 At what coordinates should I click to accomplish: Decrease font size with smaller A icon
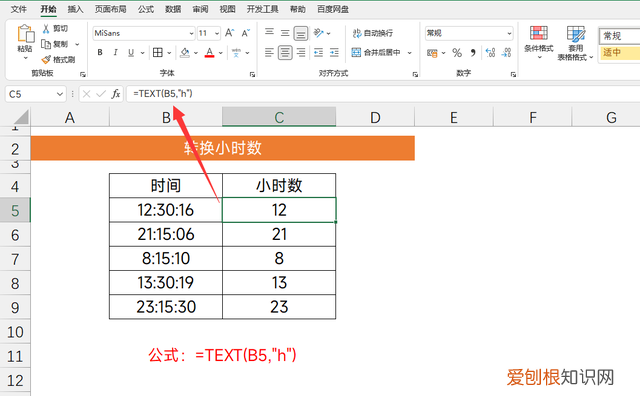click(x=246, y=33)
